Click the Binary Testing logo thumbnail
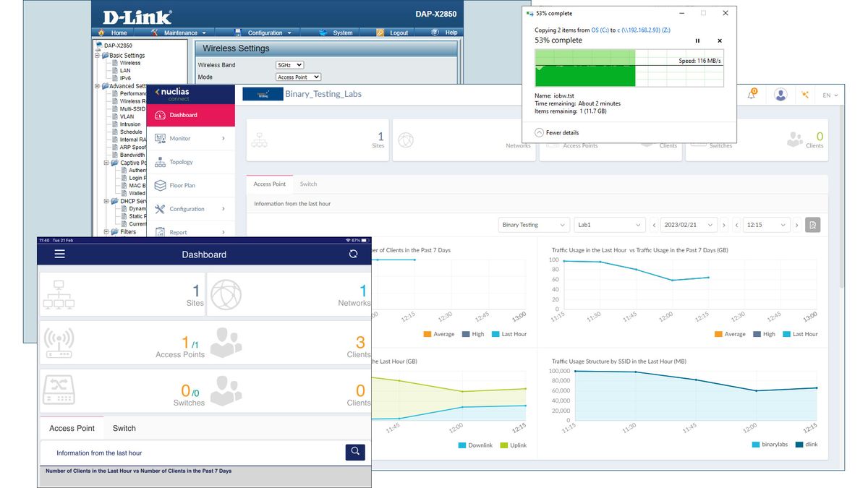 tap(263, 94)
